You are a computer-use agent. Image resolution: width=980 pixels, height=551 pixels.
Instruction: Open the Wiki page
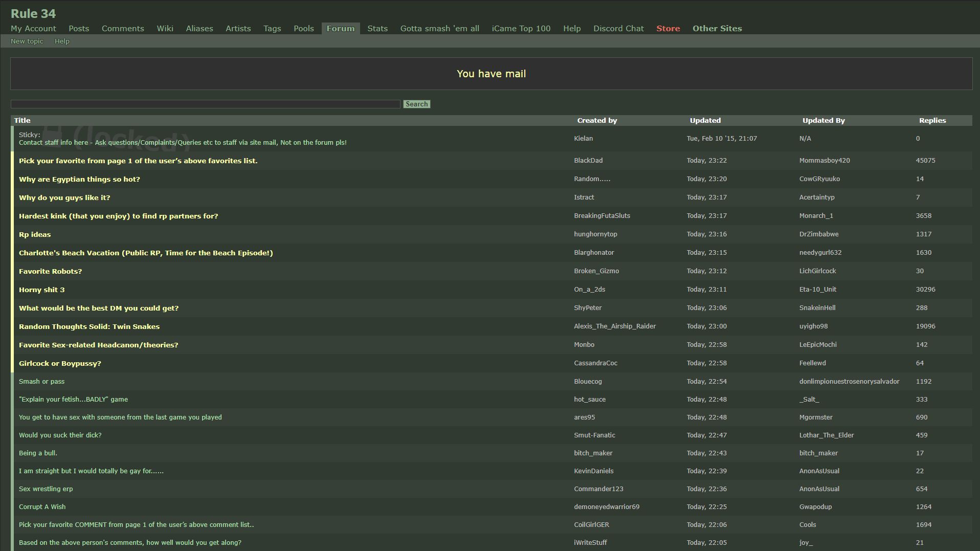(x=165, y=29)
